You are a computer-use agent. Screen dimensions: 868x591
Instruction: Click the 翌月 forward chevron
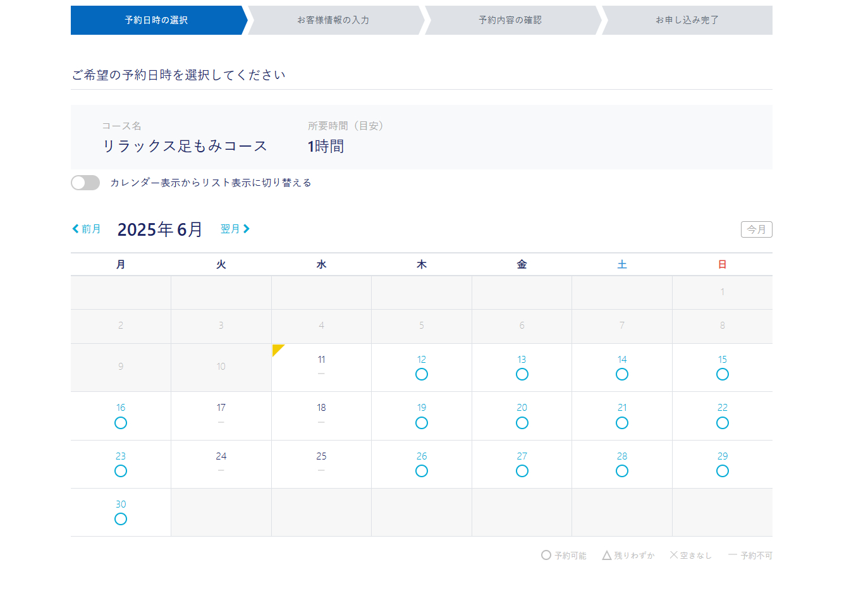248,229
